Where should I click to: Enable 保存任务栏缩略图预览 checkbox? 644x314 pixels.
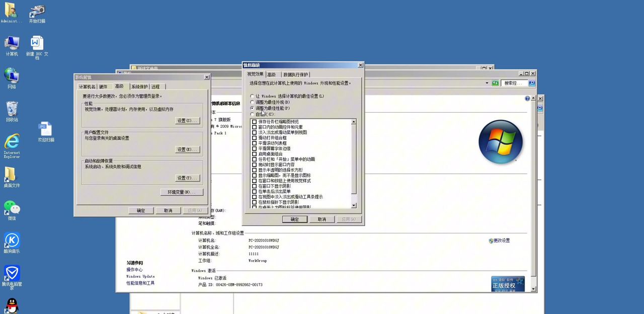(x=255, y=122)
